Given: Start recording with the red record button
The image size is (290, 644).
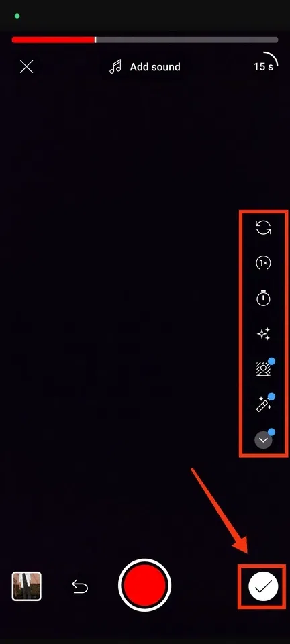Looking at the screenshot, I should pos(144,586).
